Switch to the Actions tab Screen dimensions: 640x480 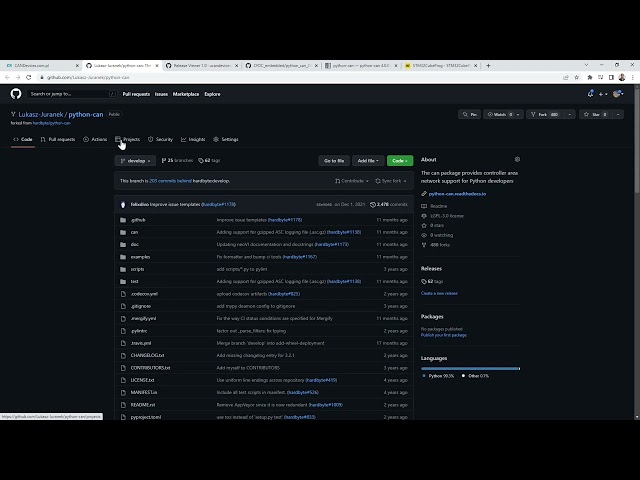95,140
